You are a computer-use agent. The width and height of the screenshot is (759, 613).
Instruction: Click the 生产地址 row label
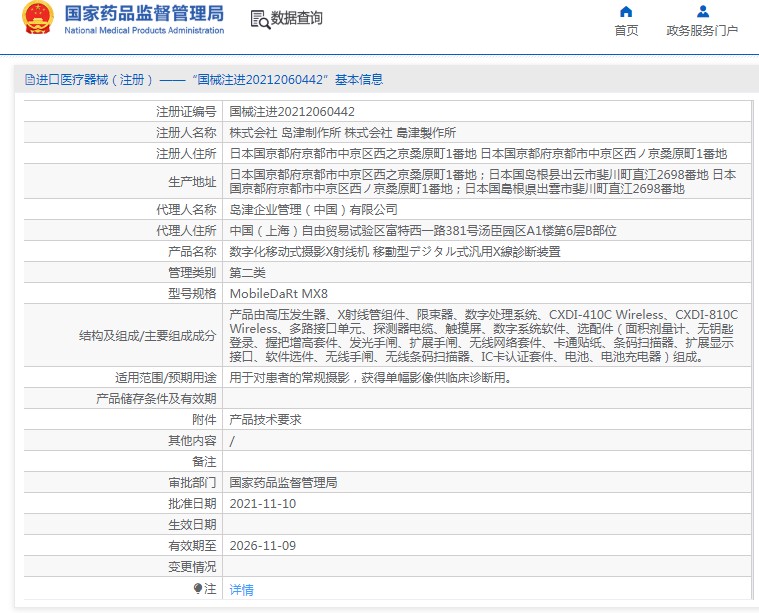pos(192,182)
